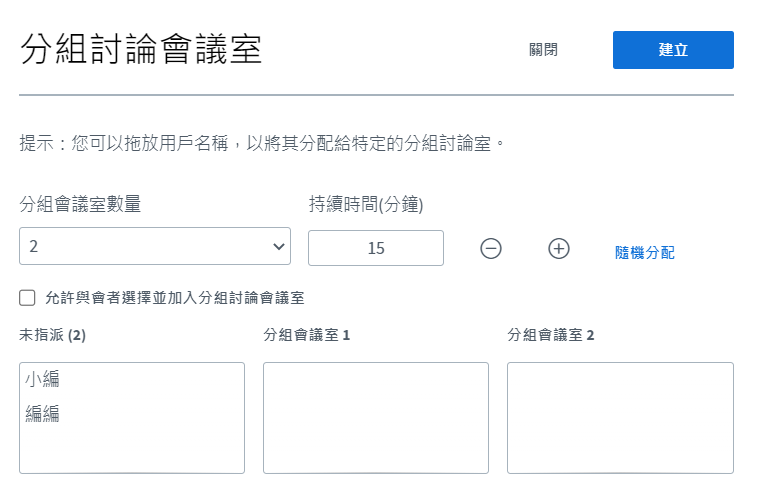Click the 持續時間(分鐘) label

point(366,204)
